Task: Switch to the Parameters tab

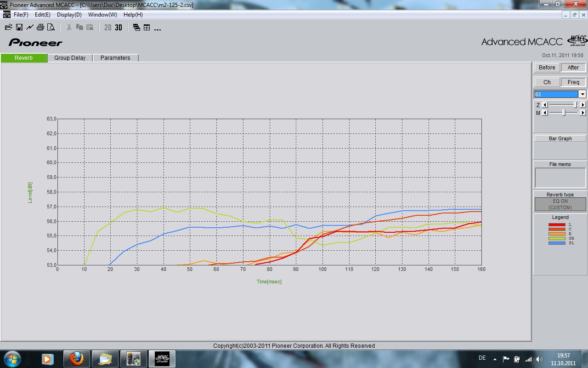Action: pos(115,58)
